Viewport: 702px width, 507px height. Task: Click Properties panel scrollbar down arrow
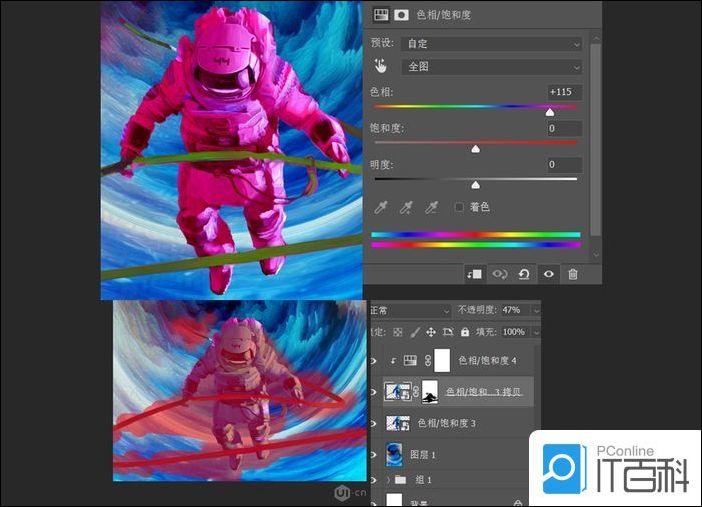click(x=595, y=254)
